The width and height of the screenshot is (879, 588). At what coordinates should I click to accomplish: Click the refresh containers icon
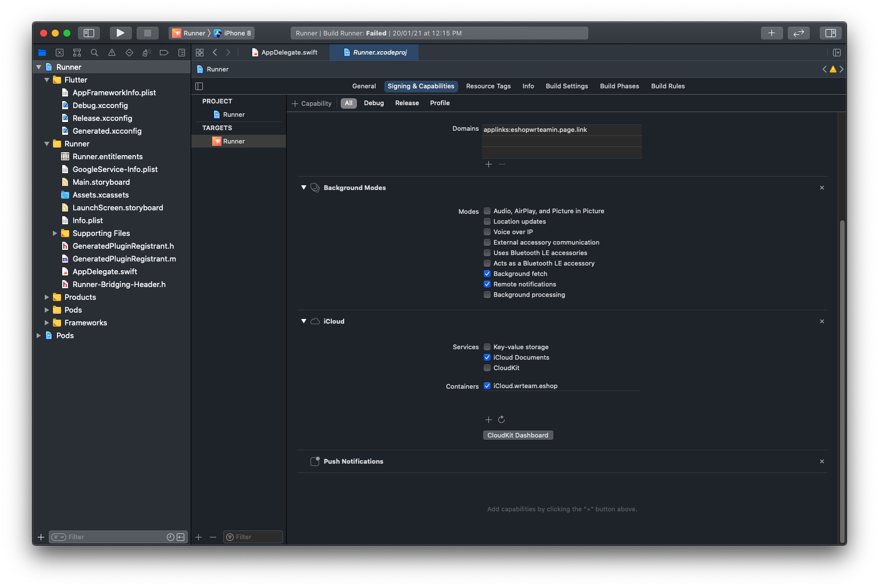click(x=501, y=420)
